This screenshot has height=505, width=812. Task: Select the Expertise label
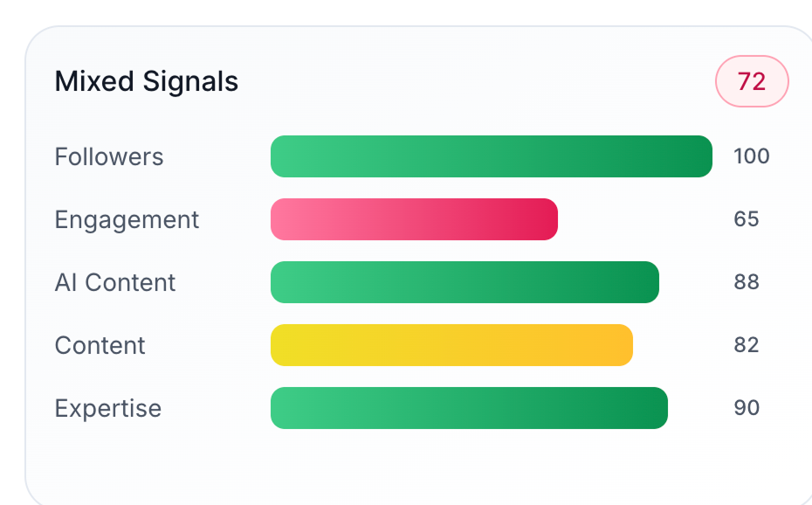[108, 409]
